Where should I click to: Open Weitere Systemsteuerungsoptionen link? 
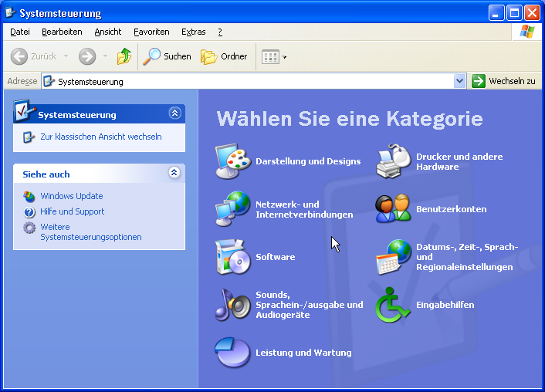pos(91,231)
